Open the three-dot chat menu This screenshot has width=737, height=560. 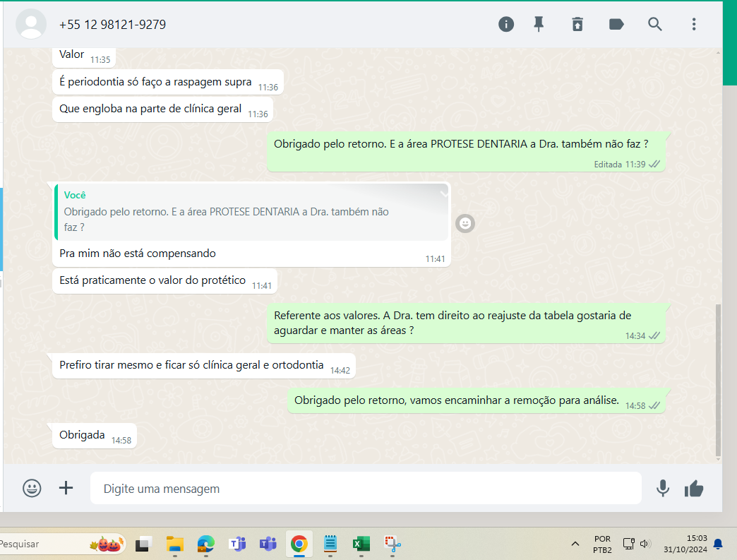(694, 24)
